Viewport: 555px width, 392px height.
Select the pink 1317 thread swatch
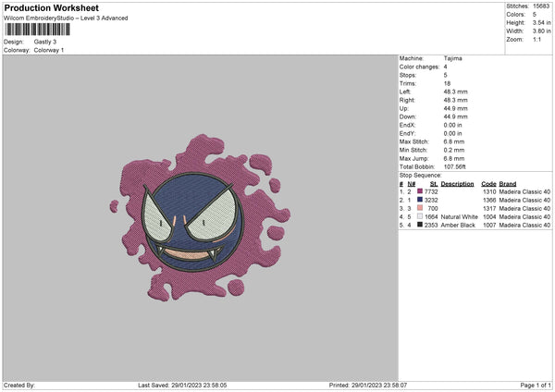pos(420,208)
